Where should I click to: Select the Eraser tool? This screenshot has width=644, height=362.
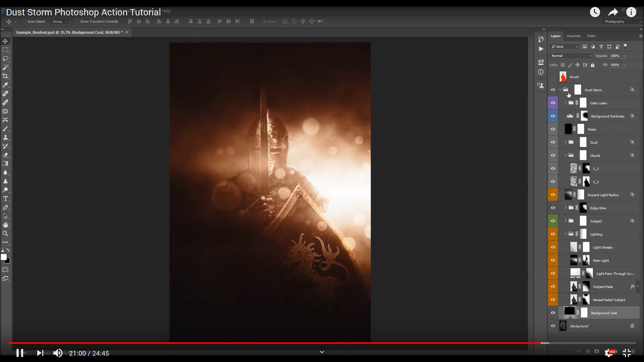click(6, 155)
